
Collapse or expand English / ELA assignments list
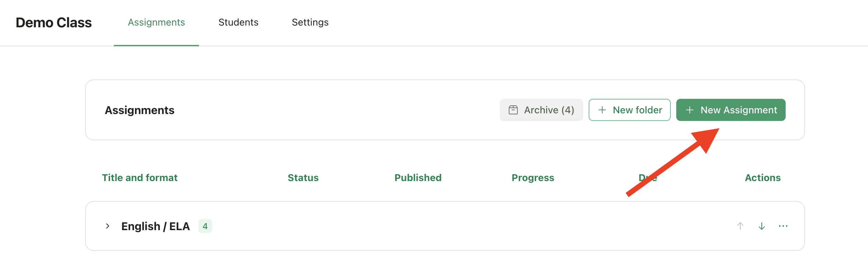pyautogui.click(x=108, y=226)
